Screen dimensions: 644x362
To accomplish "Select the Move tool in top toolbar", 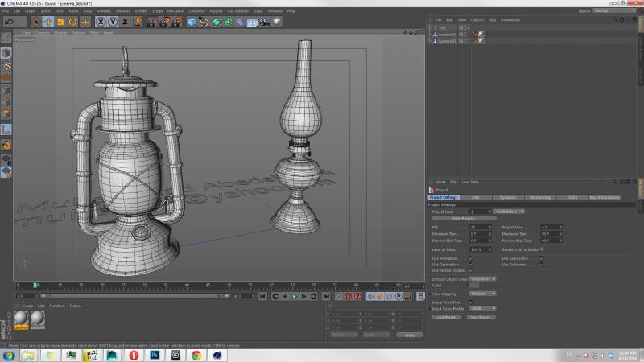I will point(48,22).
